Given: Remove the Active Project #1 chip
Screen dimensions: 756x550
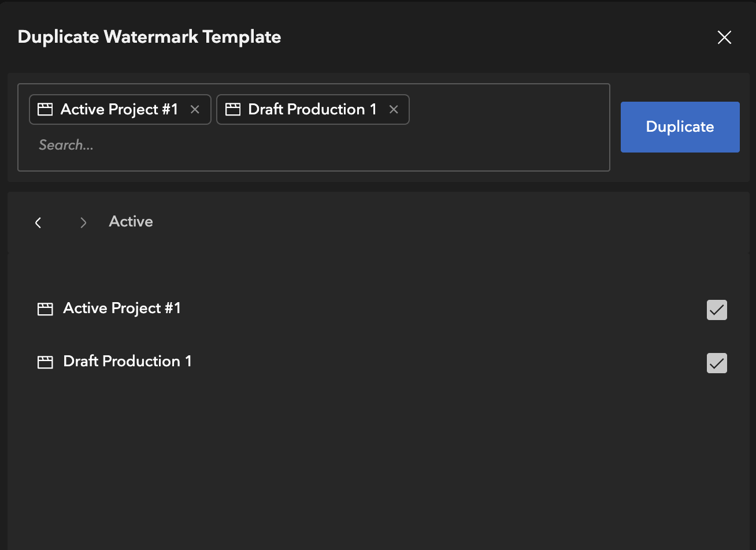Looking at the screenshot, I should (x=195, y=110).
